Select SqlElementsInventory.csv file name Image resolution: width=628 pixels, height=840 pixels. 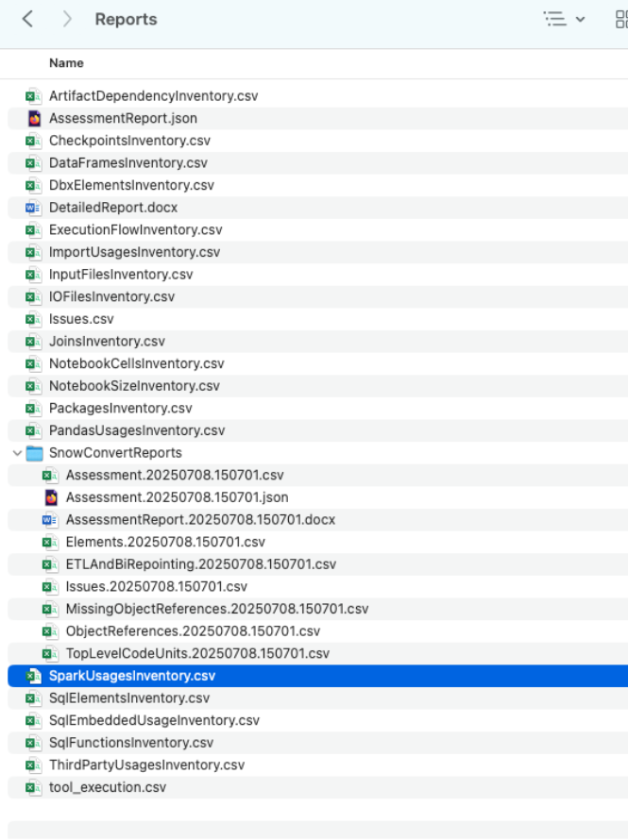click(129, 699)
